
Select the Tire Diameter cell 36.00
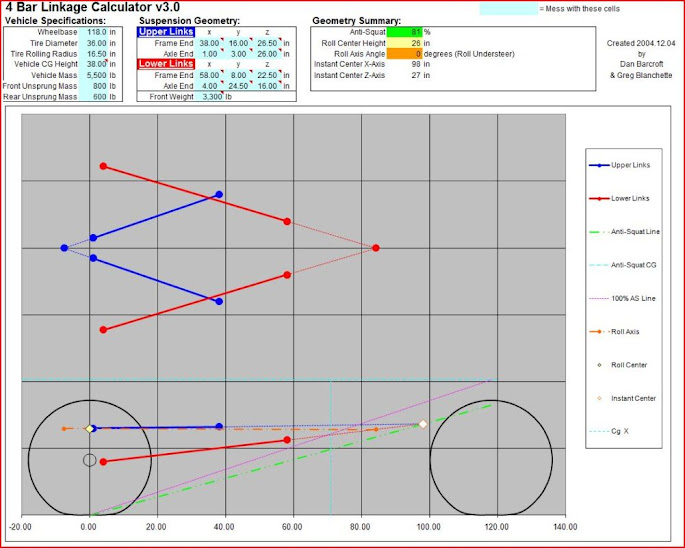tap(94, 43)
